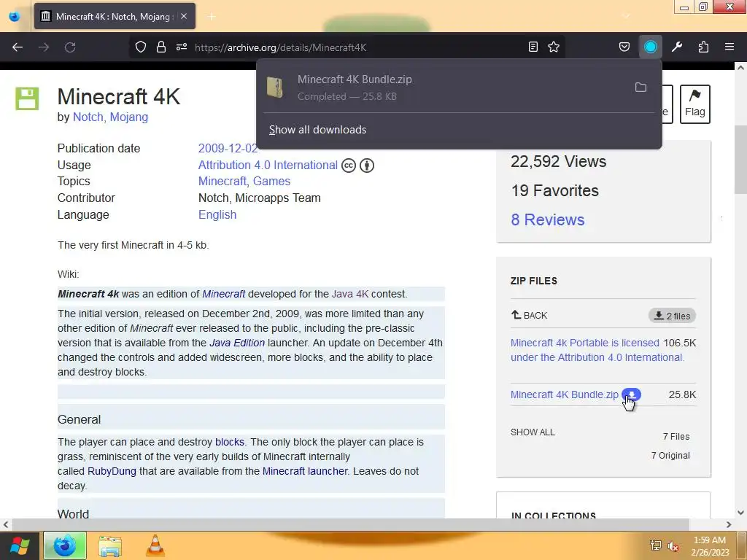The image size is (747, 560).
Task: Click the Creative Commons CC icon
Action: point(349,166)
